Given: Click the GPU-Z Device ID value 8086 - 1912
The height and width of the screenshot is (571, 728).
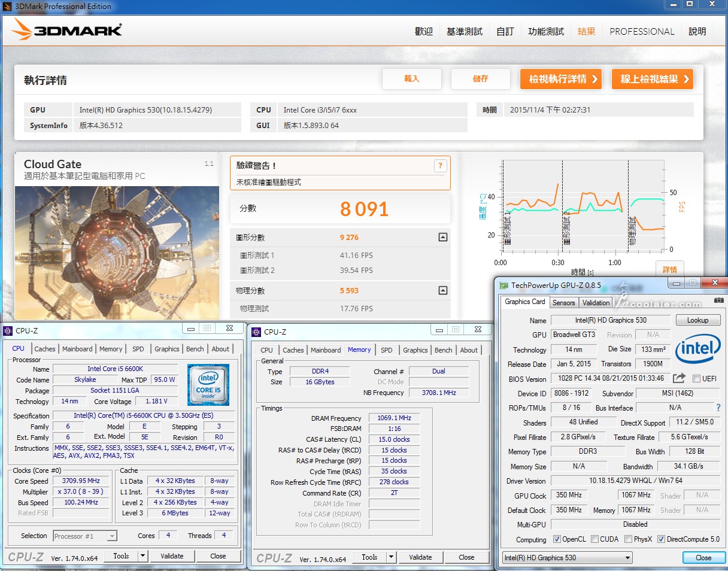Looking at the screenshot, I should tap(572, 393).
